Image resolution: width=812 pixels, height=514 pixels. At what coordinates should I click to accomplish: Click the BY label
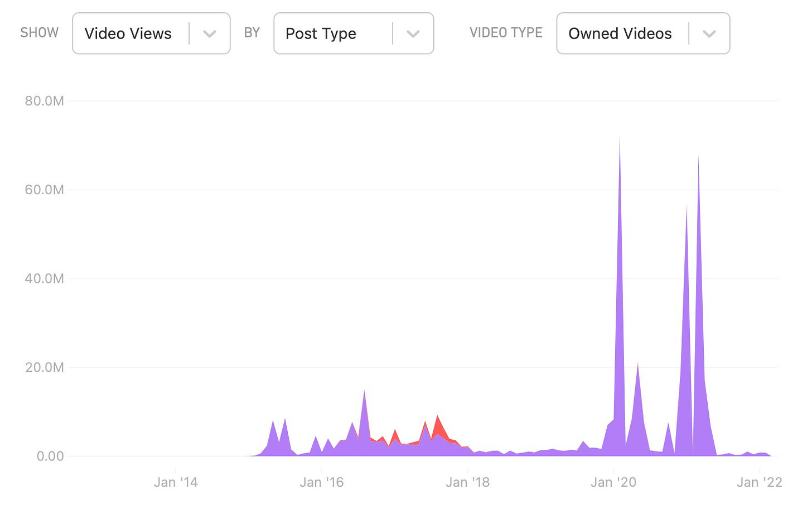pos(252,33)
